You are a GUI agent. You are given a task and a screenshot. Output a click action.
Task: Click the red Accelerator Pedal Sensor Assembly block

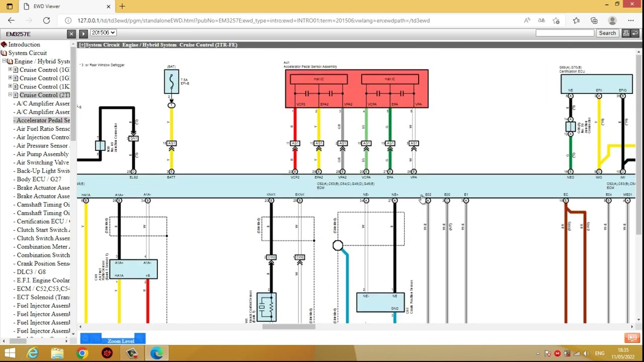357,89
